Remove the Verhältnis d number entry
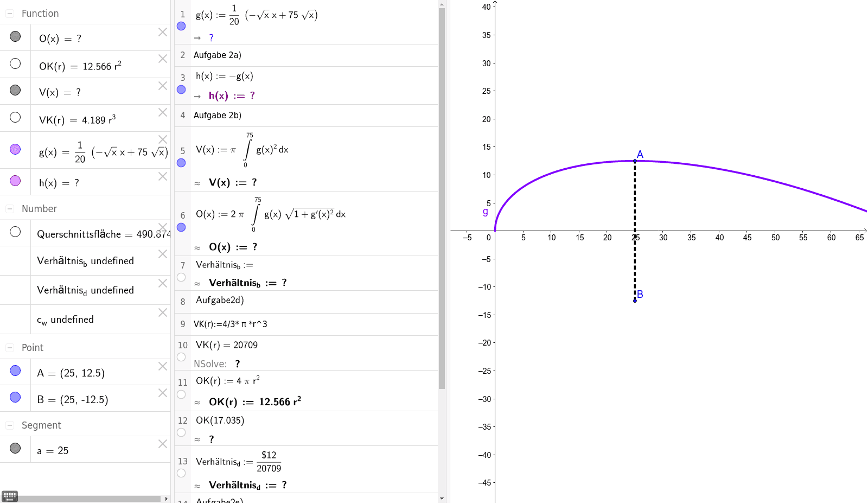Screen dimensions: 868x504 pos(162,283)
